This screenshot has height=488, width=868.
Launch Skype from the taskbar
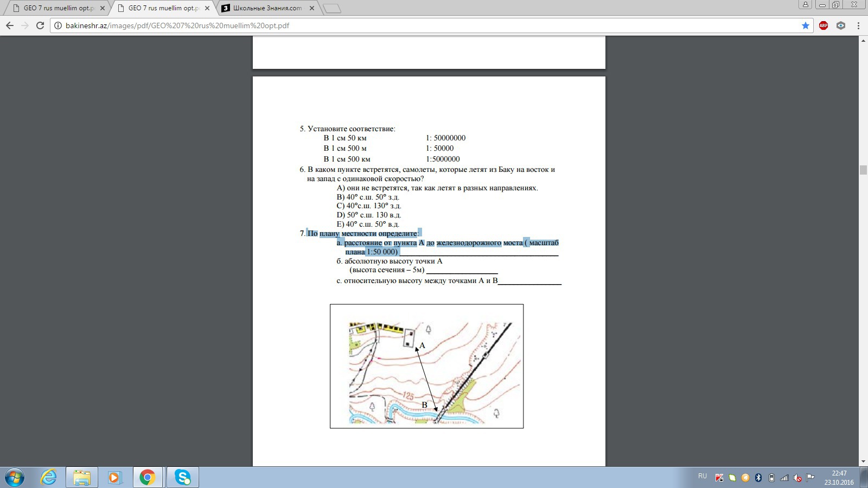183,477
